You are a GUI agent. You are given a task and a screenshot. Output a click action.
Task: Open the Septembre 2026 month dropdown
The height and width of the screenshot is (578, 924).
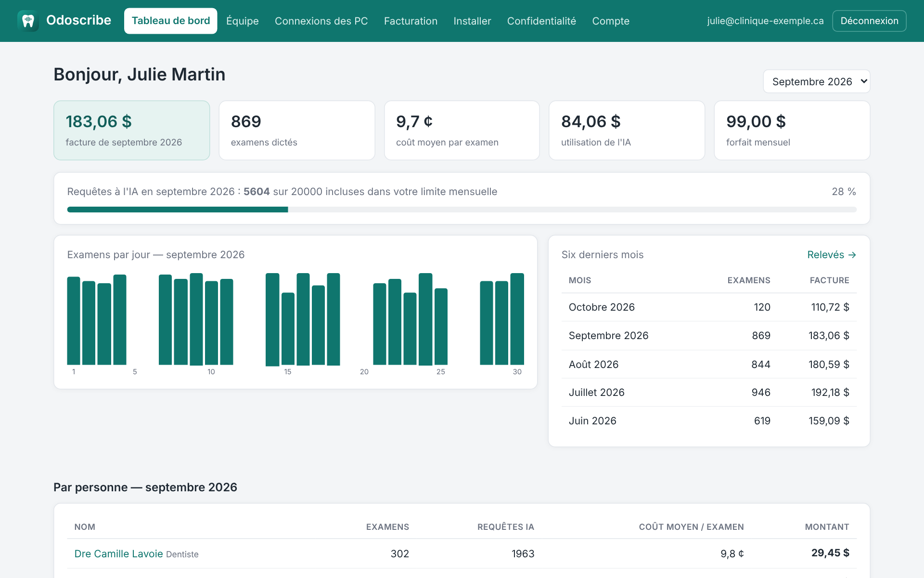tap(816, 81)
